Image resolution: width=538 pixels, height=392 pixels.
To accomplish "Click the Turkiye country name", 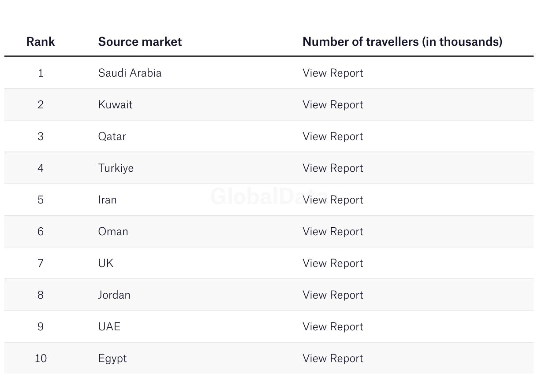I will tap(116, 168).
